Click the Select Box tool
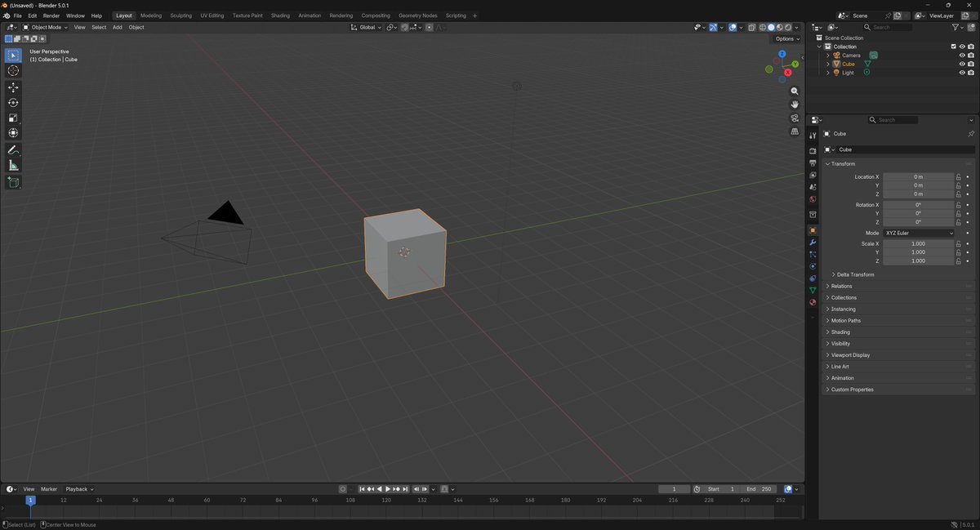Viewport: 980px width, 530px height. 13,56
